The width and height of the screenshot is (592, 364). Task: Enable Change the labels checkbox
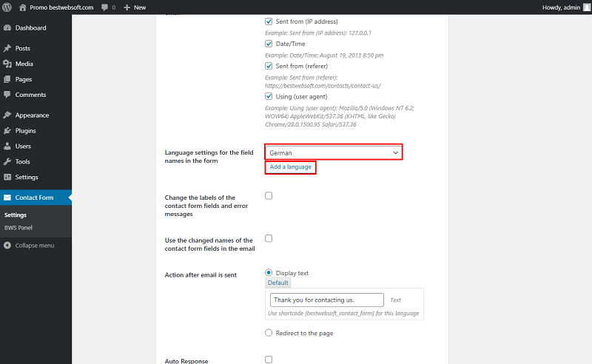click(x=269, y=195)
